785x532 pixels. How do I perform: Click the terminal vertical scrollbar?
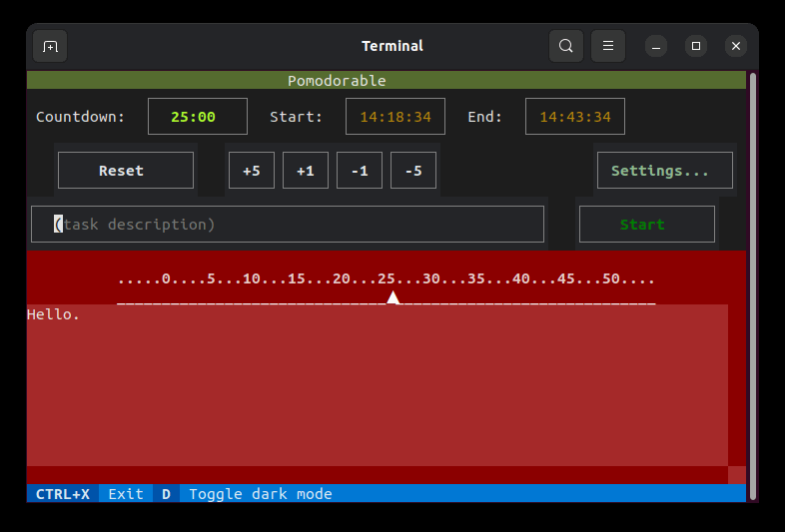click(753, 279)
